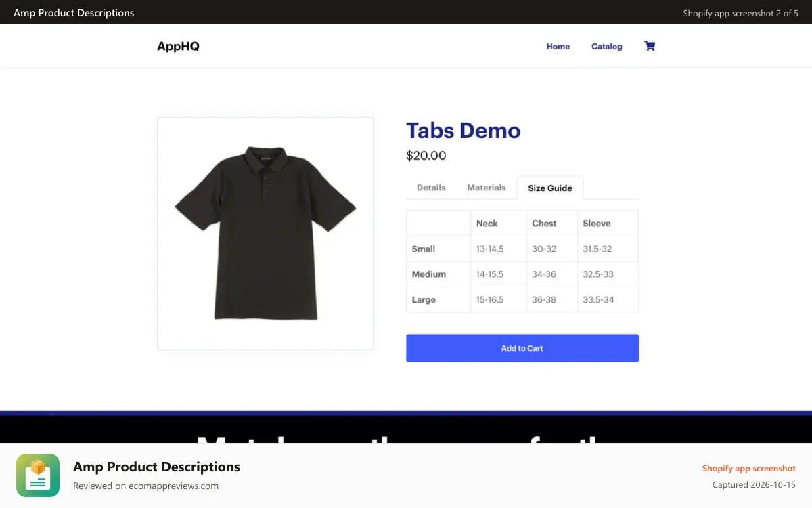Screen dimensions: 812x508
Task: Select the Small row label
Action: coord(424,249)
